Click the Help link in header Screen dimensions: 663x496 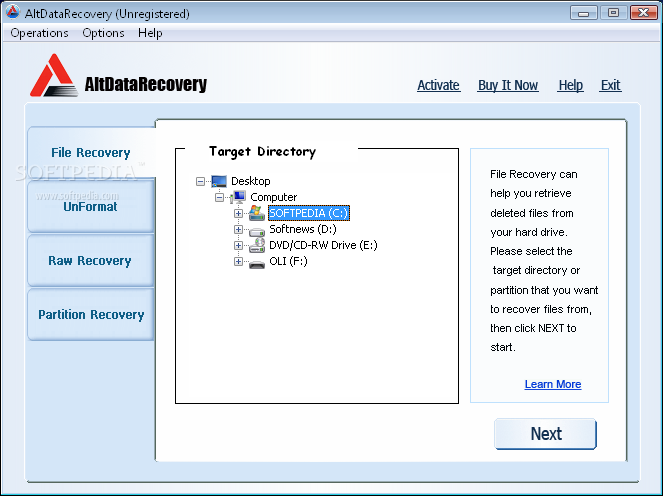[570, 85]
